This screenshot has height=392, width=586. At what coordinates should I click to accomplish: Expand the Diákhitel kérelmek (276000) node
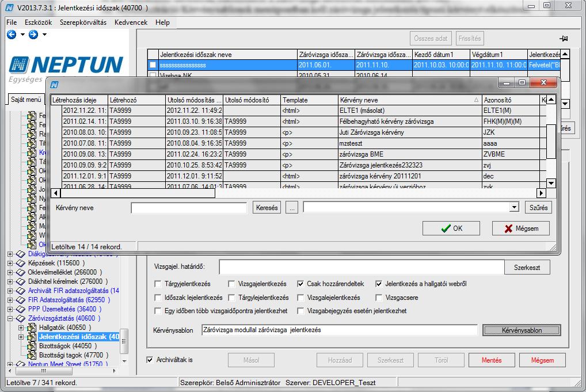10,281
